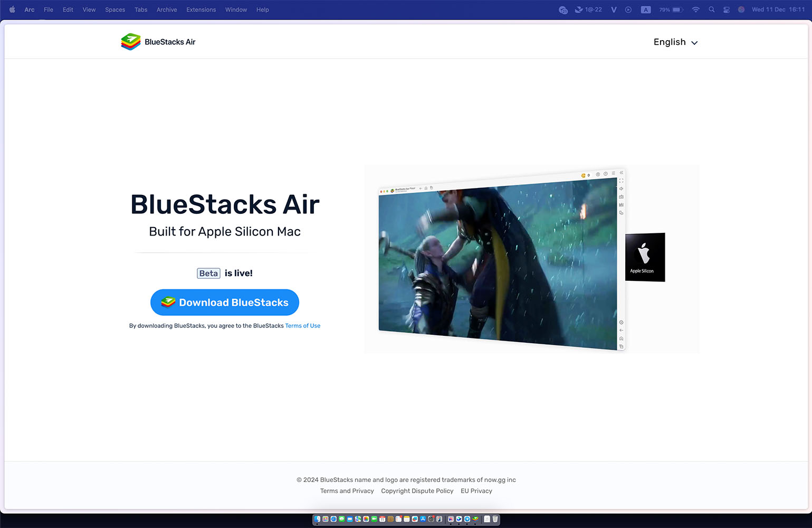Open Messages from the dock
812x528 pixels.
(x=342, y=519)
